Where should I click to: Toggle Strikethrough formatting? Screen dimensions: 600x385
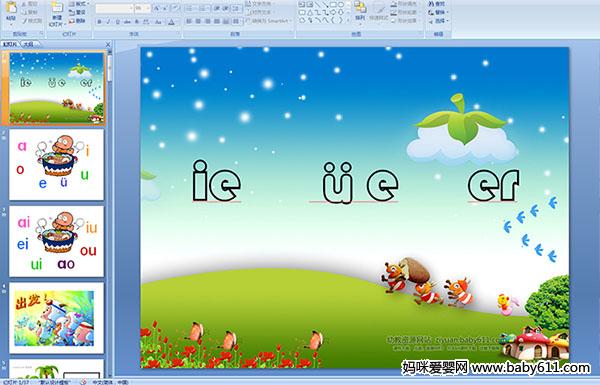(x=127, y=22)
